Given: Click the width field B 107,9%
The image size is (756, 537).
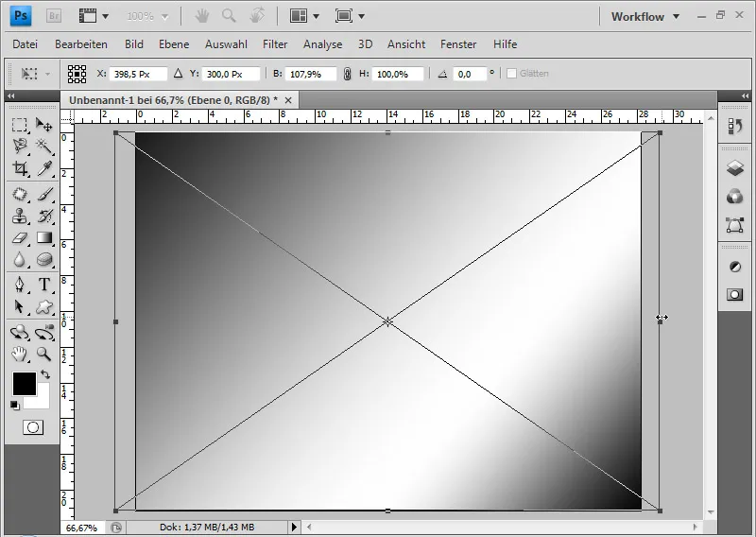Looking at the screenshot, I should click(311, 74).
